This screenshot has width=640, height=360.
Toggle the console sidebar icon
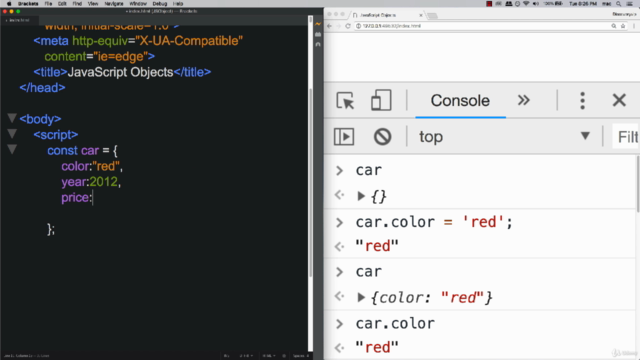point(344,137)
